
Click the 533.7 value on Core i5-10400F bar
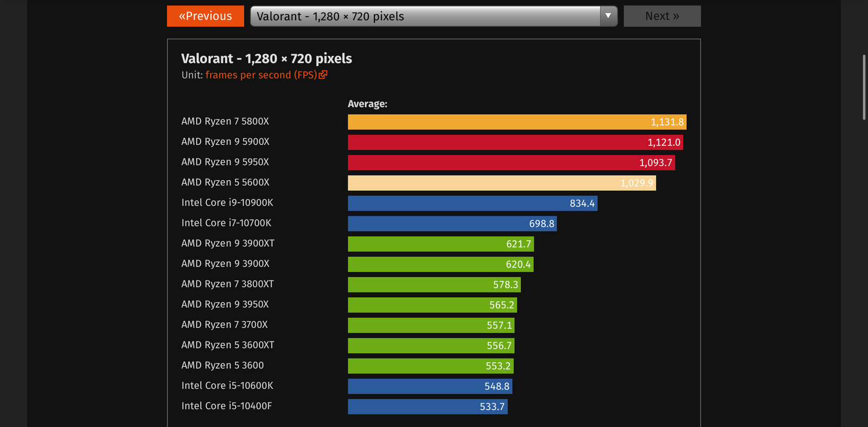pos(492,407)
